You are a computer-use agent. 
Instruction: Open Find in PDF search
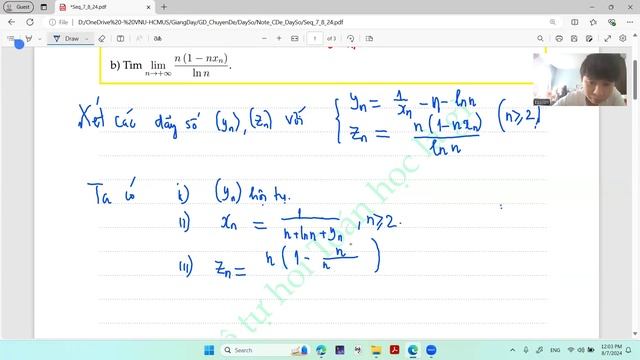(x=540, y=38)
